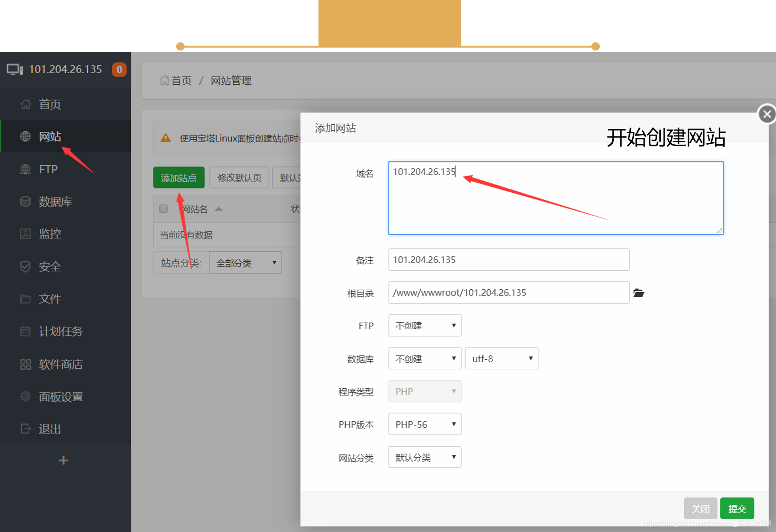Open the 程序类型 PHP dropdown

coord(425,391)
